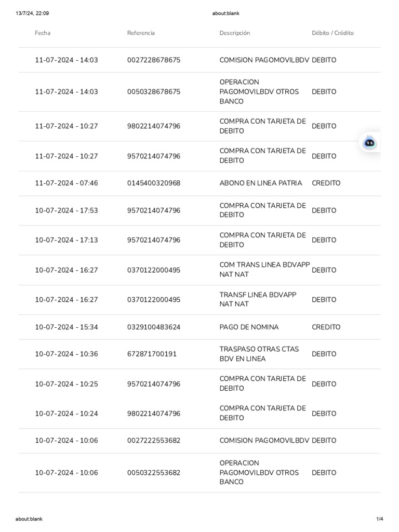399x532 pixels.
Task: Select reference 0145400320968
Action: point(154,183)
